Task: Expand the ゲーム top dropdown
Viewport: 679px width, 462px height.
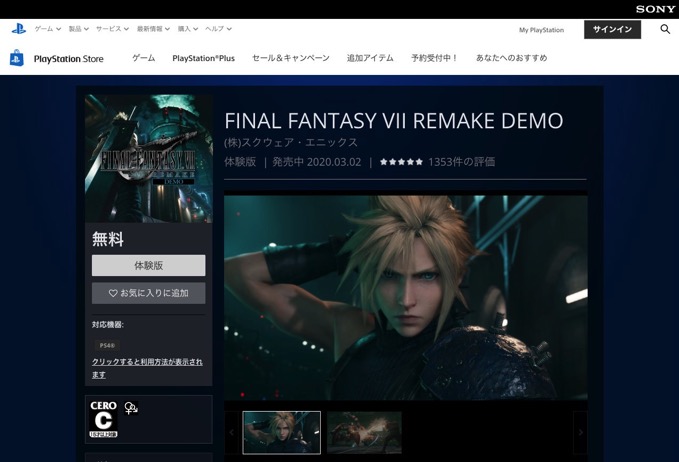Action: [48, 29]
